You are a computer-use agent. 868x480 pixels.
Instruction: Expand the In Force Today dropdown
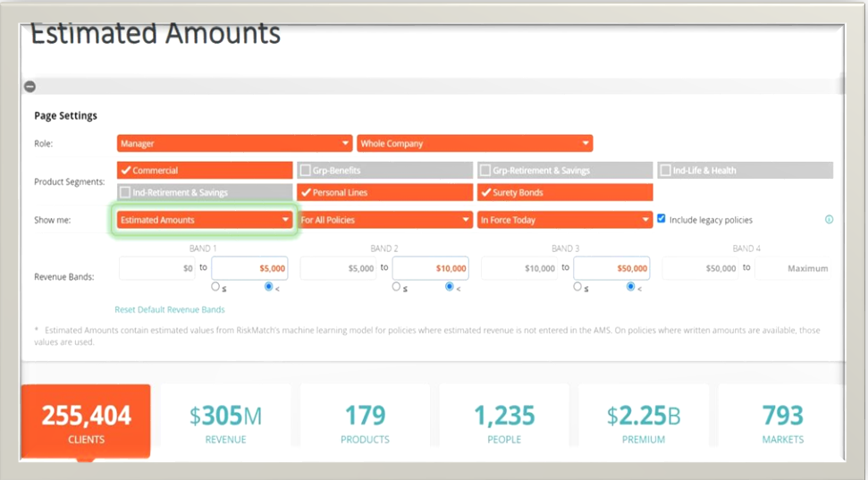click(565, 220)
